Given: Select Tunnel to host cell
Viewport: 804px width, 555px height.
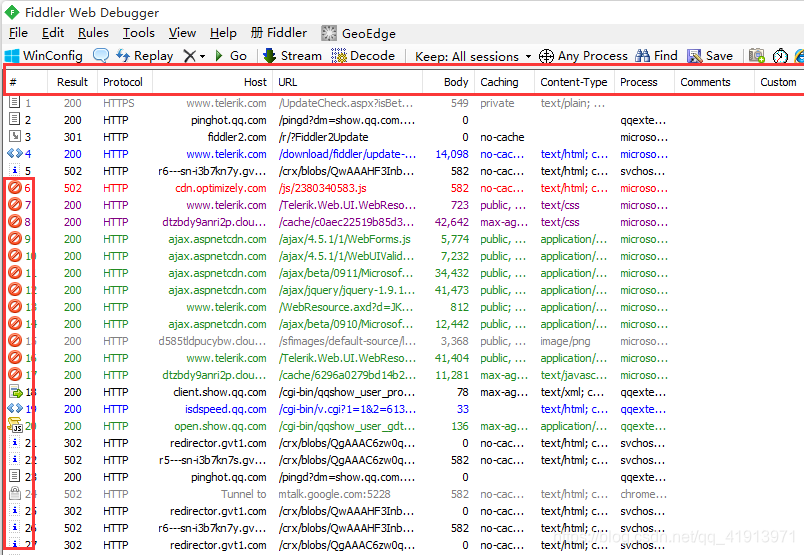Looking at the screenshot, I should [244, 493].
